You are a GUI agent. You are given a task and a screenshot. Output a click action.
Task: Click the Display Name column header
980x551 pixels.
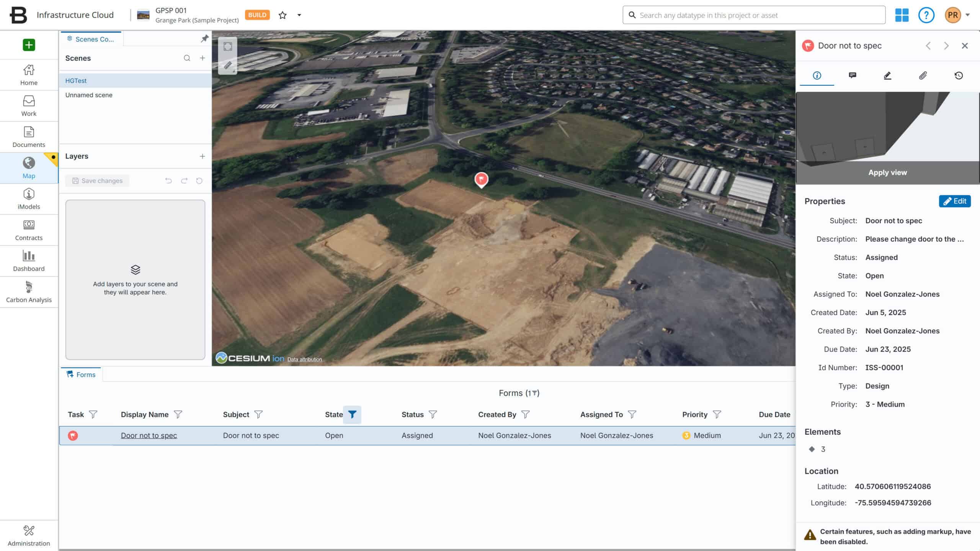(145, 414)
